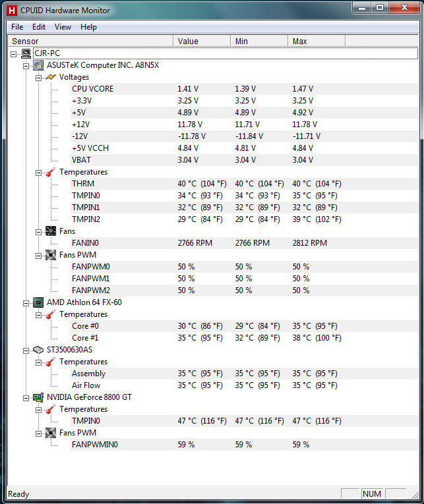
Task: Click the -11.84 V min value
Action: point(249,136)
